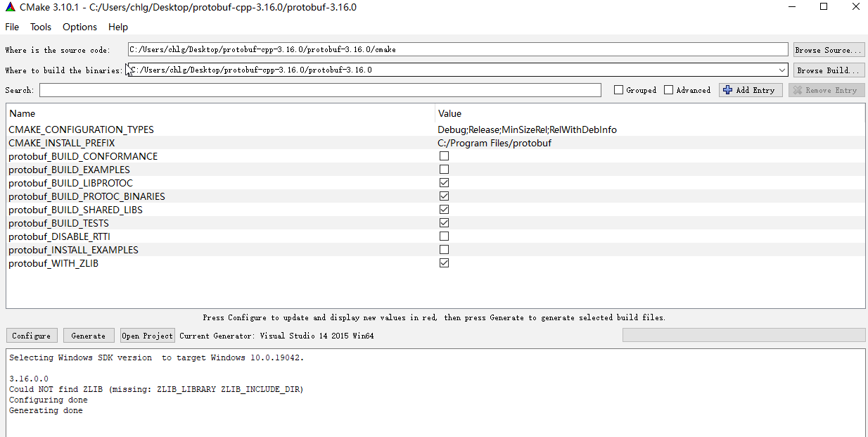Edit the C:/Program Files/protobuf value

tap(494, 143)
